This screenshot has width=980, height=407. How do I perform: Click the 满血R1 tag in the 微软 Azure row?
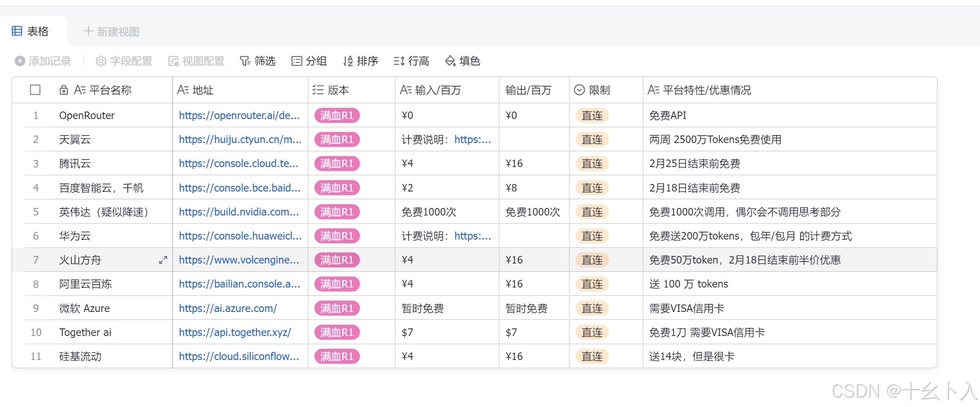coord(337,309)
